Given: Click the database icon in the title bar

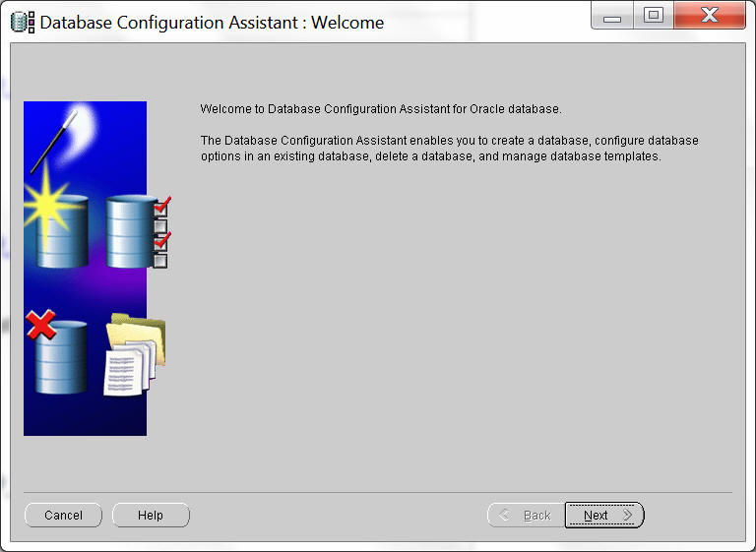Looking at the screenshot, I should (x=22, y=22).
